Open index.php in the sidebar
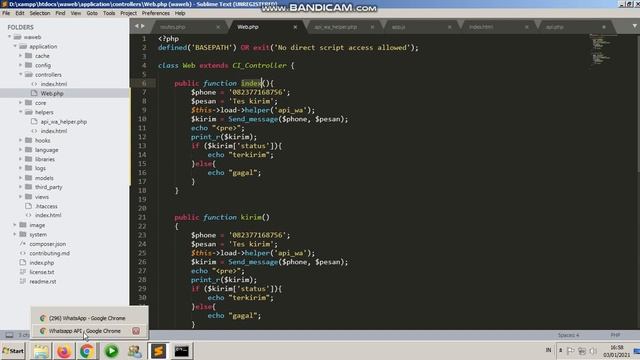Image resolution: width=640 pixels, height=360 pixels. click(x=42, y=262)
